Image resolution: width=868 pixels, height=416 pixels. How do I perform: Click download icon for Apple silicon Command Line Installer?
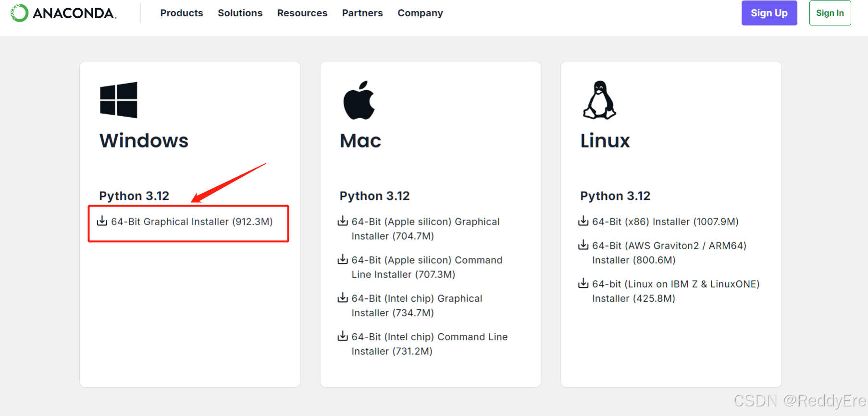point(343,259)
